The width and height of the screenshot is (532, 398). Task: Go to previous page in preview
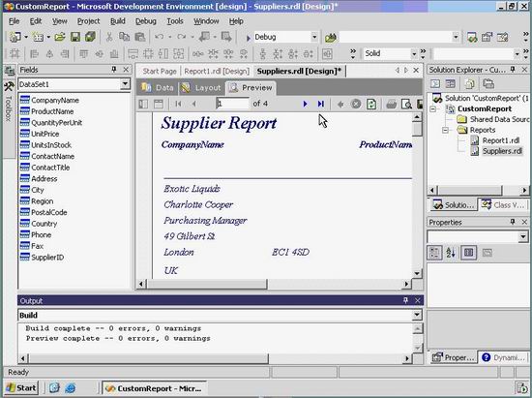pyautogui.click(x=193, y=104)
